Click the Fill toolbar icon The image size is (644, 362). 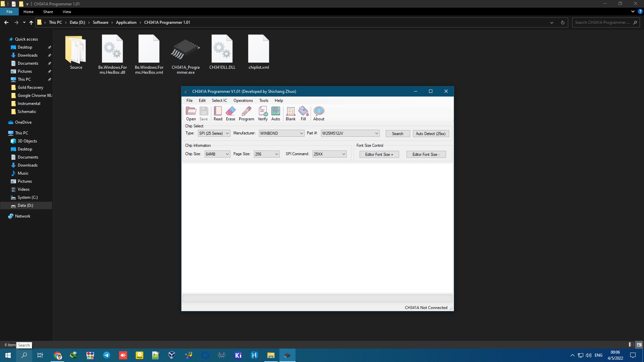click(x=303, y=114)
